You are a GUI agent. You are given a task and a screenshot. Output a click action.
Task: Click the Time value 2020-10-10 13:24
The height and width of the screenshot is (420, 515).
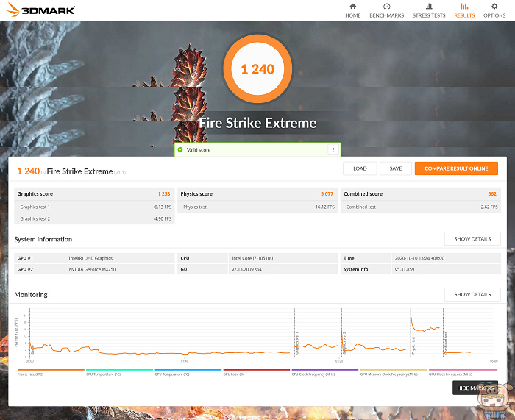pos(419,258)
